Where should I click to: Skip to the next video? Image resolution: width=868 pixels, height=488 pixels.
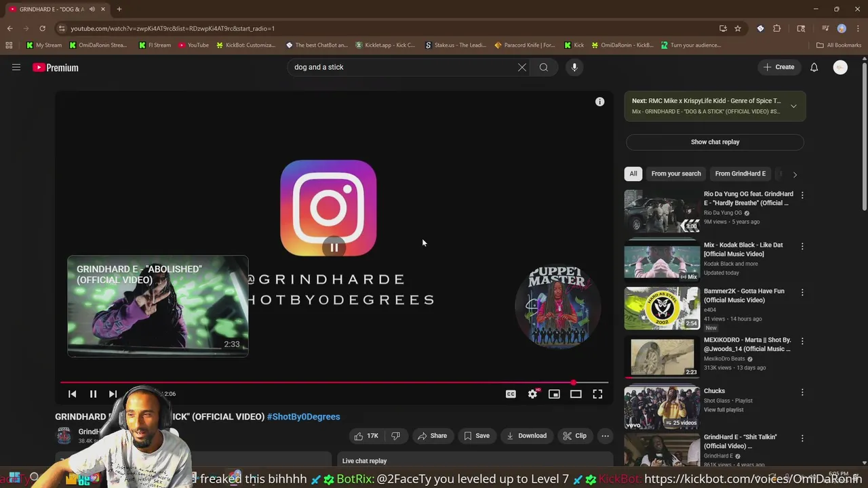point(113,394)
